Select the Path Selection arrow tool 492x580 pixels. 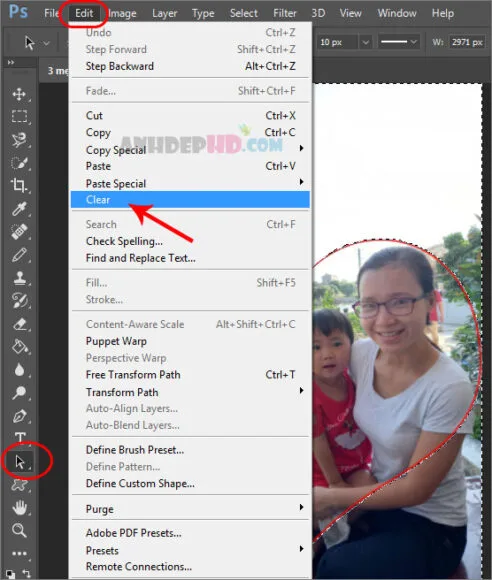coord(20,462)
